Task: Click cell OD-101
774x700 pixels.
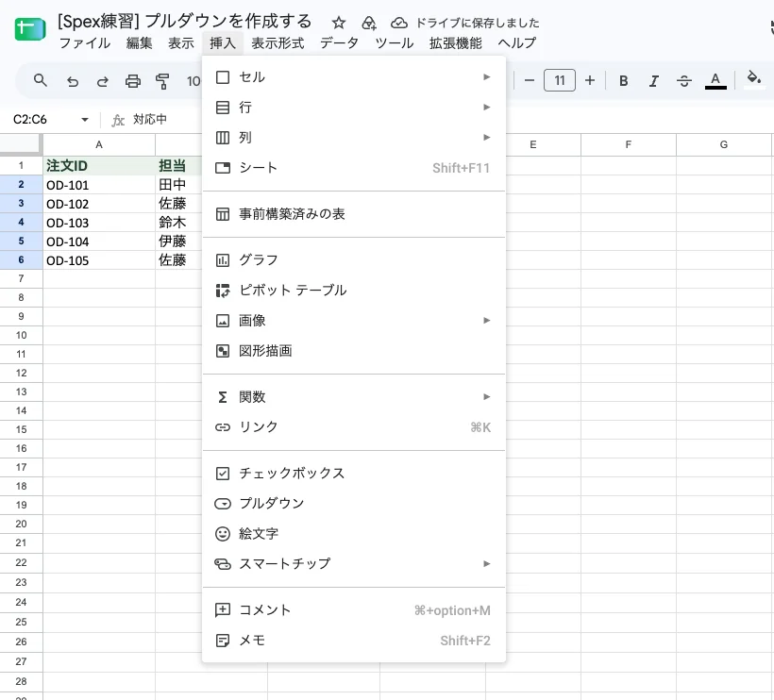Action: point(99,185)
